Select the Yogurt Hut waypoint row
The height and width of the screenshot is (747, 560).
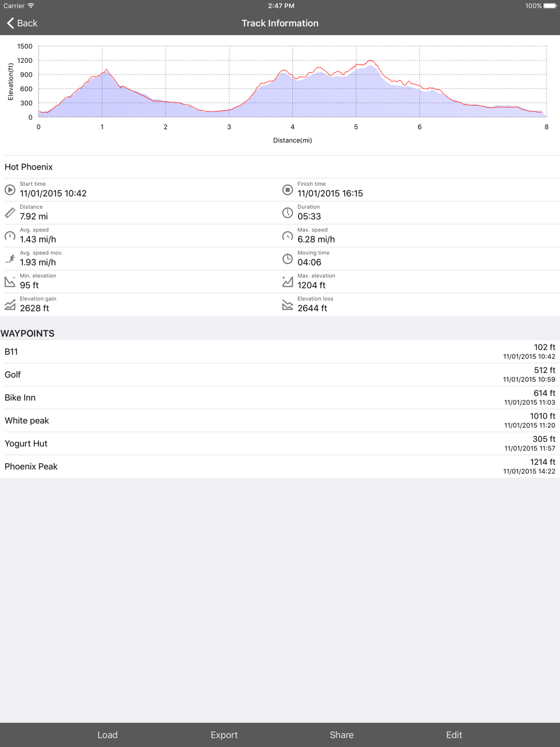[280, 443]
